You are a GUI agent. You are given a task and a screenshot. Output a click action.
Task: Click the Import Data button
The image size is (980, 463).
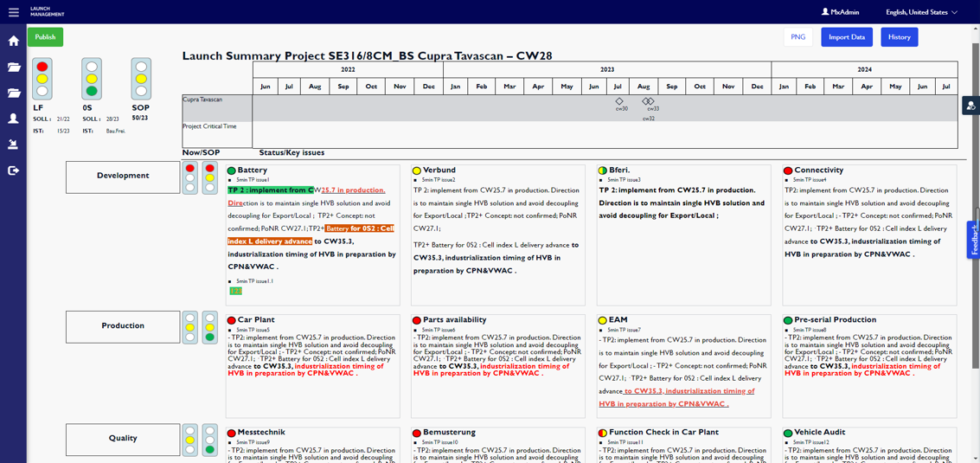(846, 37)
